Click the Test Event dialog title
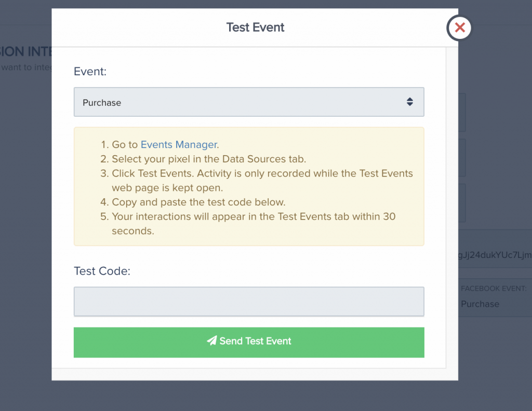This screenshot has width=532, height=411. 255,28
